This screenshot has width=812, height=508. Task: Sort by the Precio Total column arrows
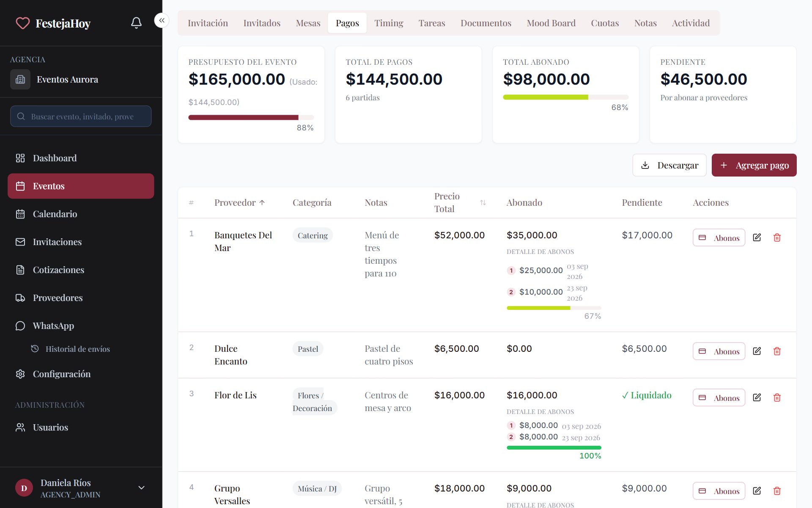[483, 203]
